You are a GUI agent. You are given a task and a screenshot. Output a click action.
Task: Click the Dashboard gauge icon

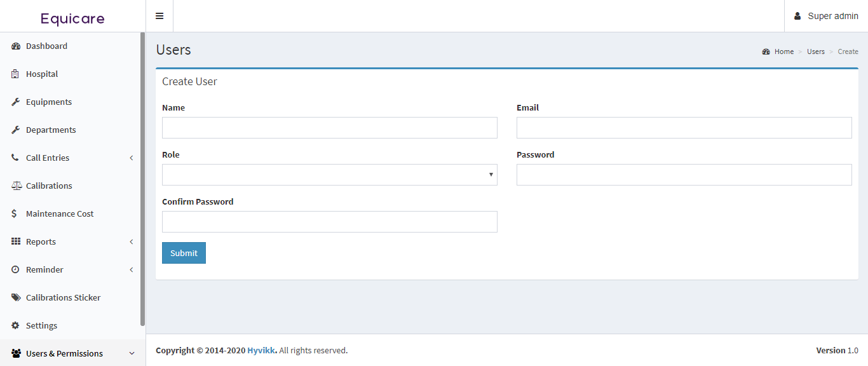point(16,46)
